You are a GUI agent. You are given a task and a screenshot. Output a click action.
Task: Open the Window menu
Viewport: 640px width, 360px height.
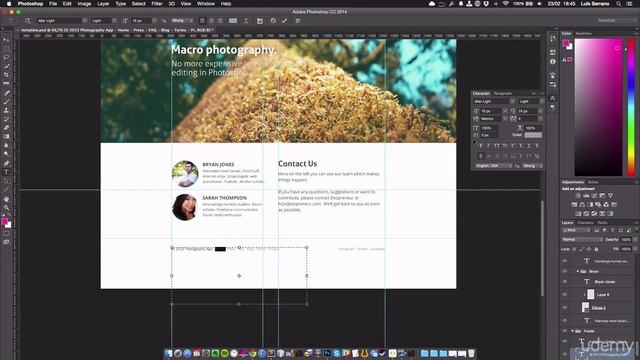pos(206,4)
